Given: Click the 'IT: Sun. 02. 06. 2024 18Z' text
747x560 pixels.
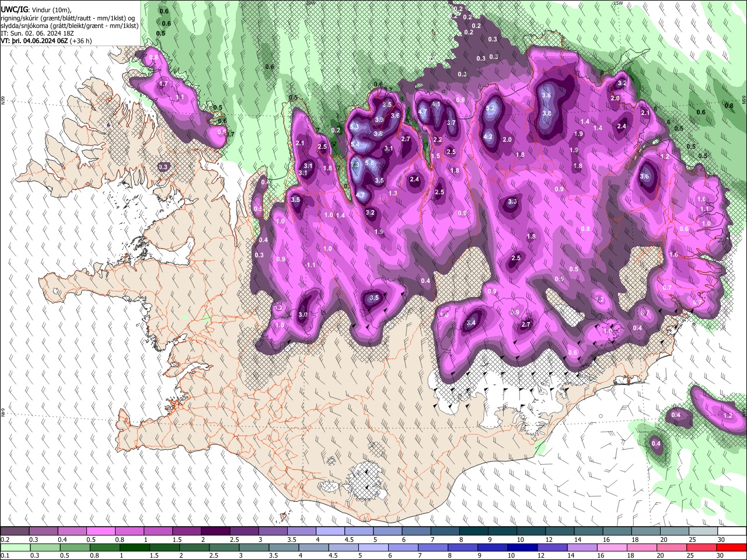Looking at the screenshot, I should [37, 34].
